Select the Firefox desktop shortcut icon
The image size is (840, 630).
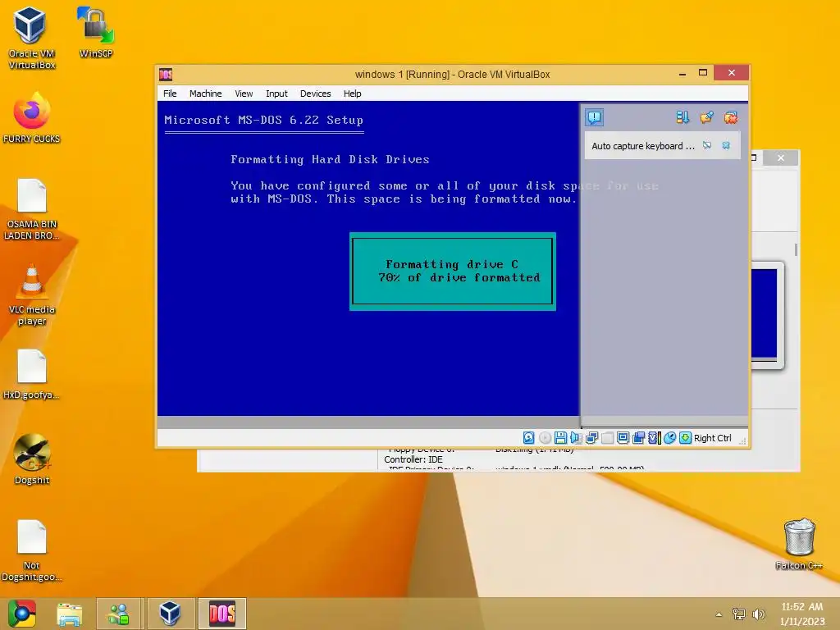[x=32, y=118]
